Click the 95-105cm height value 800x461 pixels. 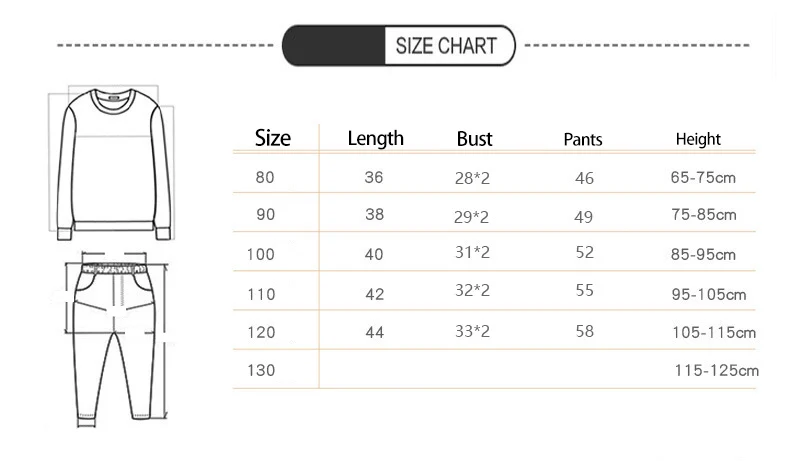[710, 294]
